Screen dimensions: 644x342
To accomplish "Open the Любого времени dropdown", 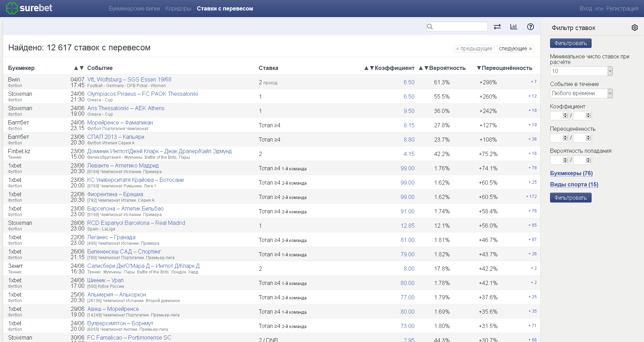I will point(581,93).
